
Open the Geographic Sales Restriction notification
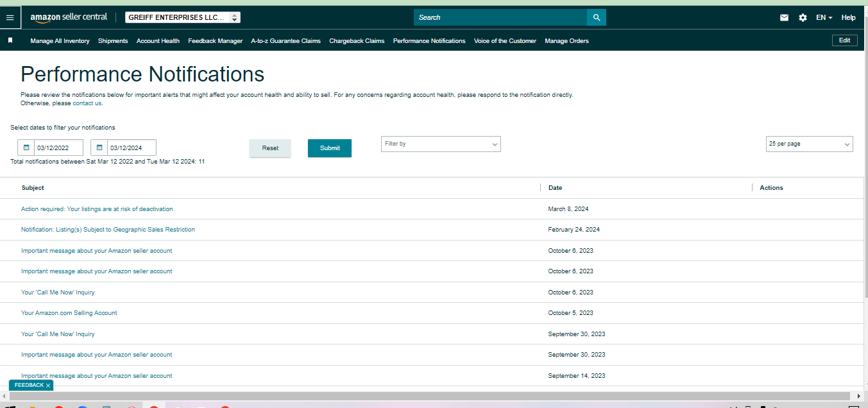108,230
